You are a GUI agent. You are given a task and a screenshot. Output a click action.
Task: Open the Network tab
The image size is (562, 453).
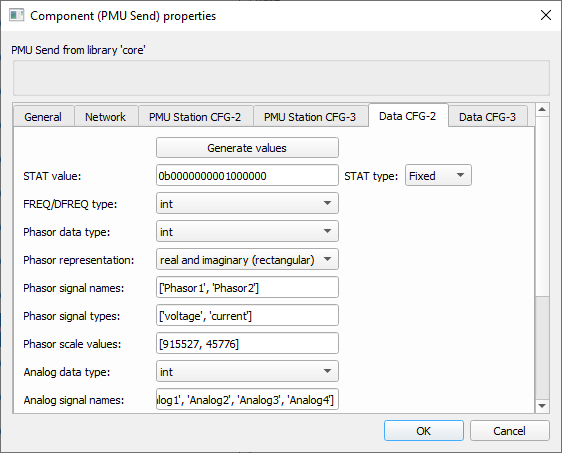coord(105,117)
